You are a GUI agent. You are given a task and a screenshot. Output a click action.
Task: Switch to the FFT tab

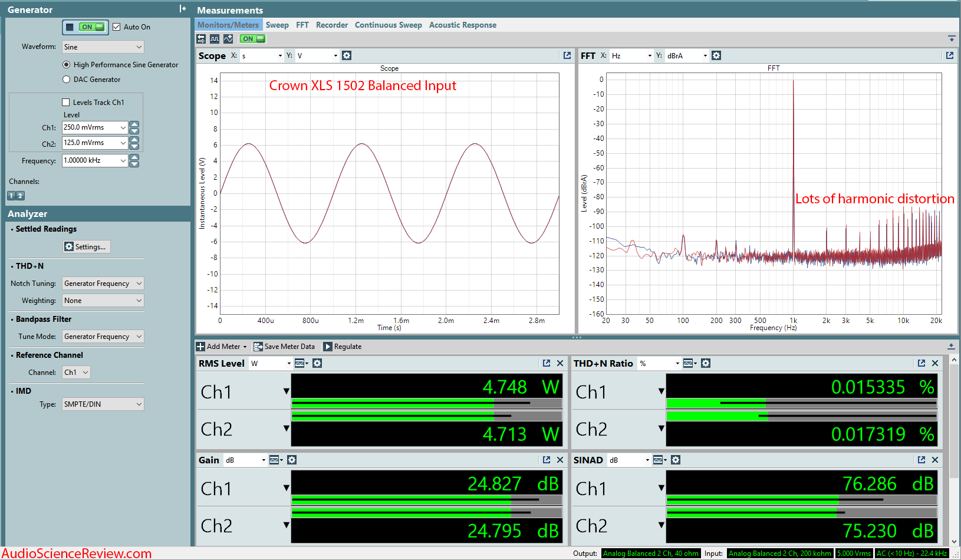pos(302,25)
